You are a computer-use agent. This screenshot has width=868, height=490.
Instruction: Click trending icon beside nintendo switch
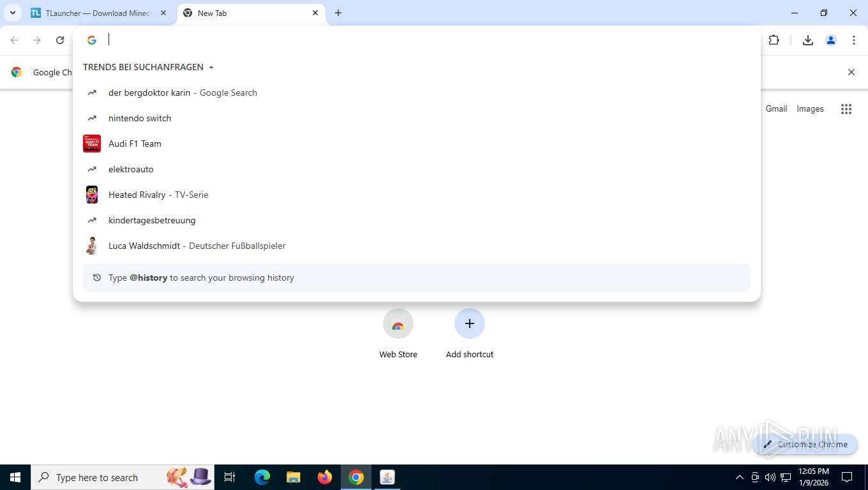pos(92,118)
